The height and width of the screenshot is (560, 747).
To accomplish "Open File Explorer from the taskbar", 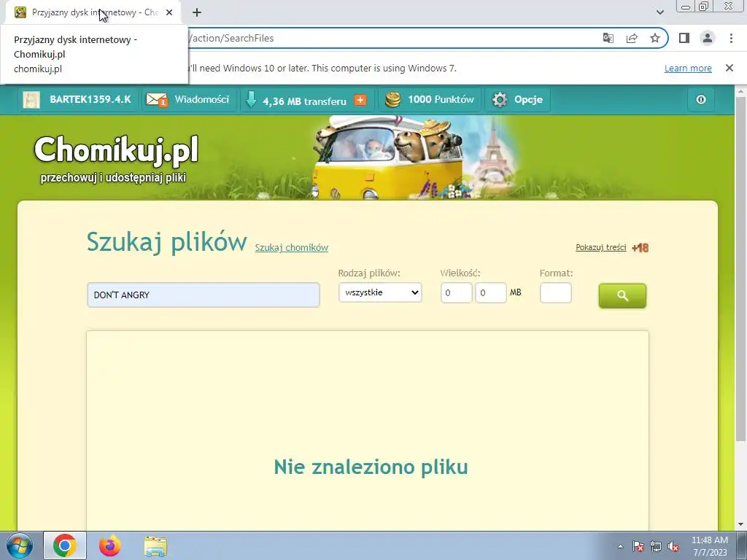I will tap(155, 546).
